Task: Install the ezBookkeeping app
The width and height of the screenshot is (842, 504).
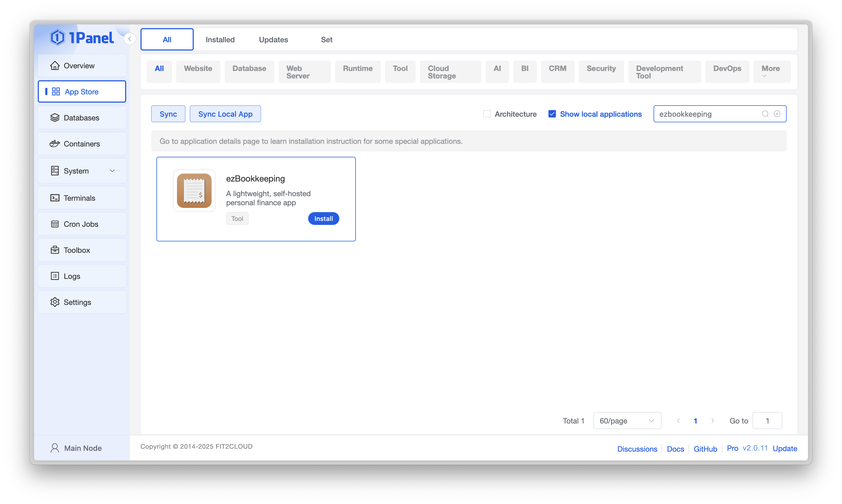Action: [323, 219]
